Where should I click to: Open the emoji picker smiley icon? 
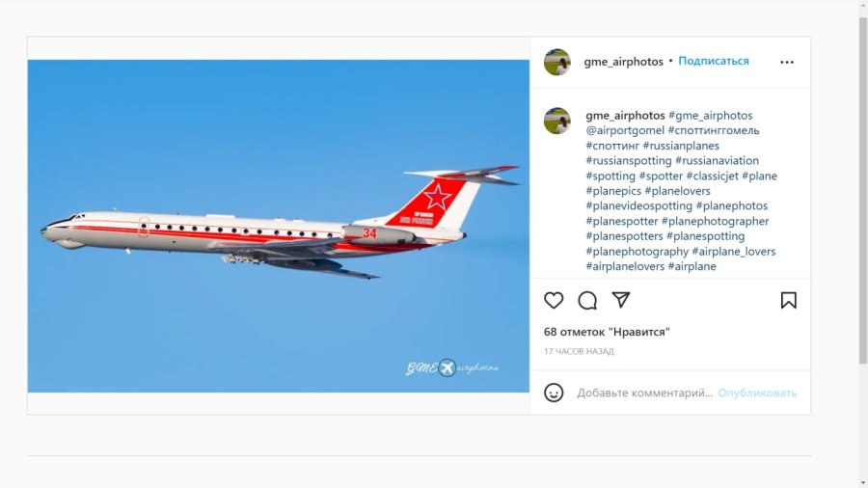[x=554, y=393]
